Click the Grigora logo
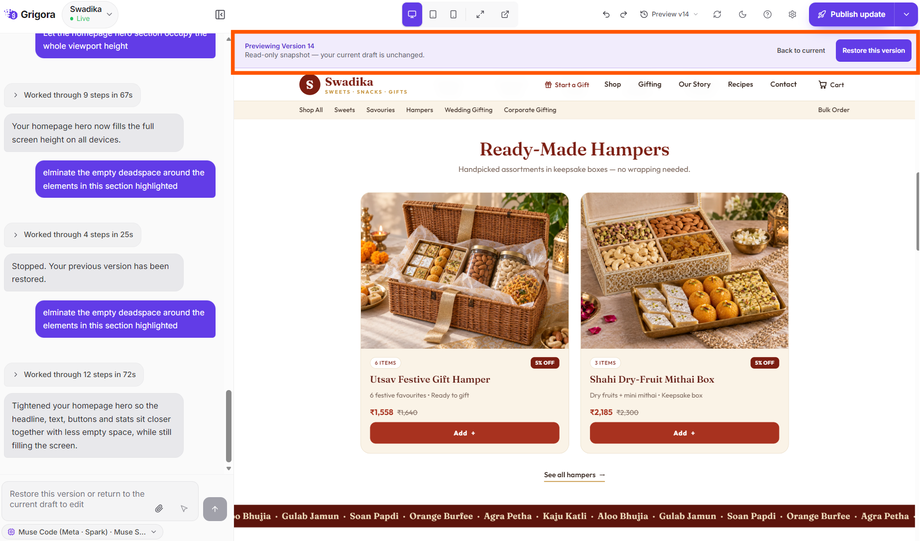This screenshot has height=541, width=920. tap(29, 15)
